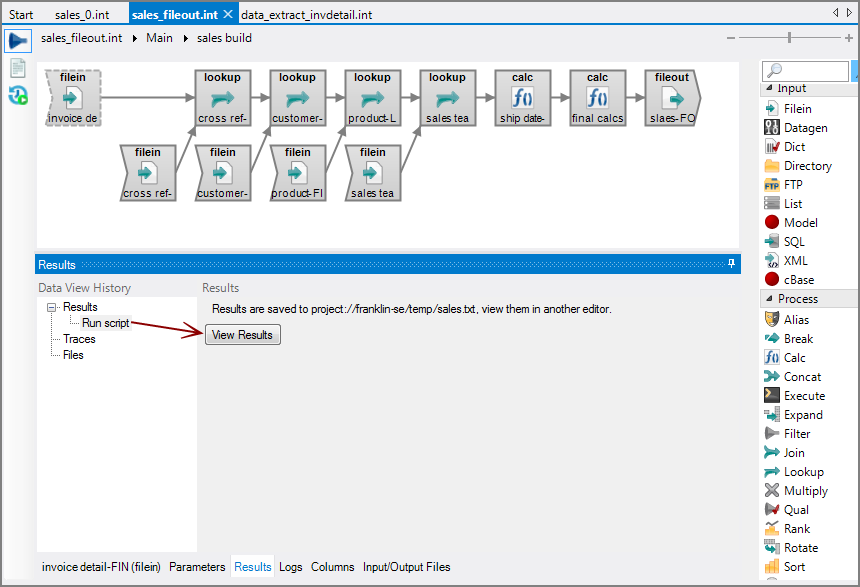Click the fileout node on canvas

672,98
